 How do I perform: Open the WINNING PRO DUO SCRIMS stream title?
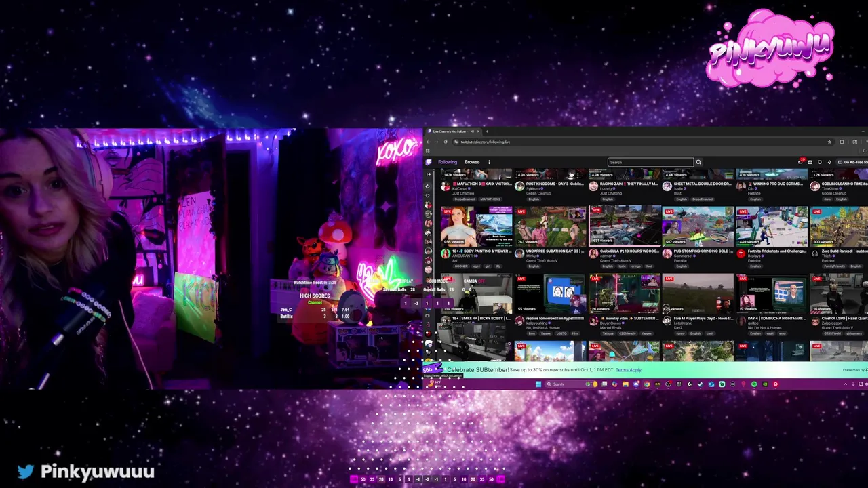click(776, 184)
